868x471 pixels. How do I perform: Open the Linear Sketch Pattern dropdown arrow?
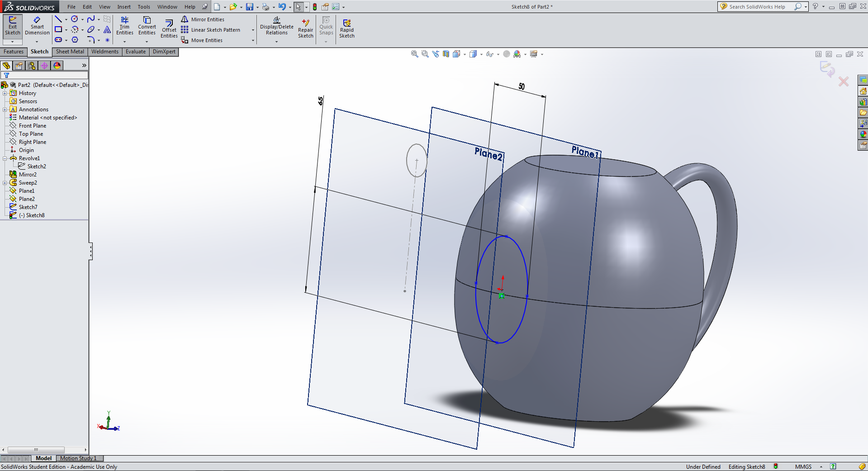tap(253, 30)
